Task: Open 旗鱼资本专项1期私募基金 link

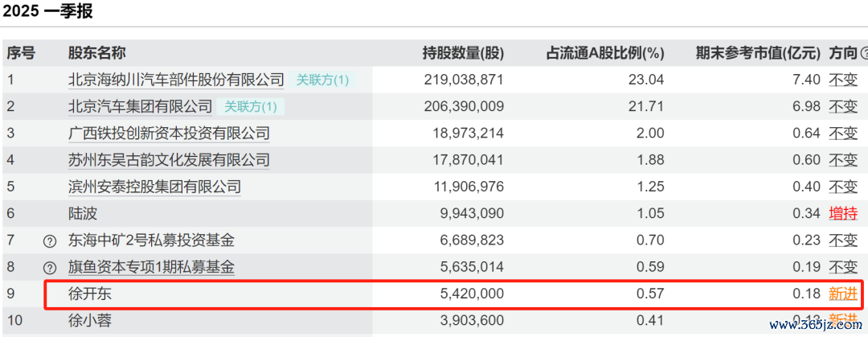Action: tap(152, 267)
